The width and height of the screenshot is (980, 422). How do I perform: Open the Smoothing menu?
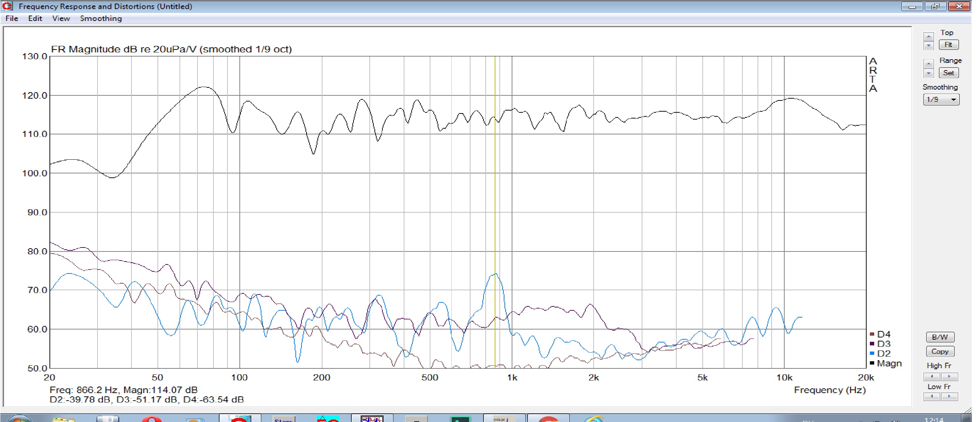(x=101, y=18)
